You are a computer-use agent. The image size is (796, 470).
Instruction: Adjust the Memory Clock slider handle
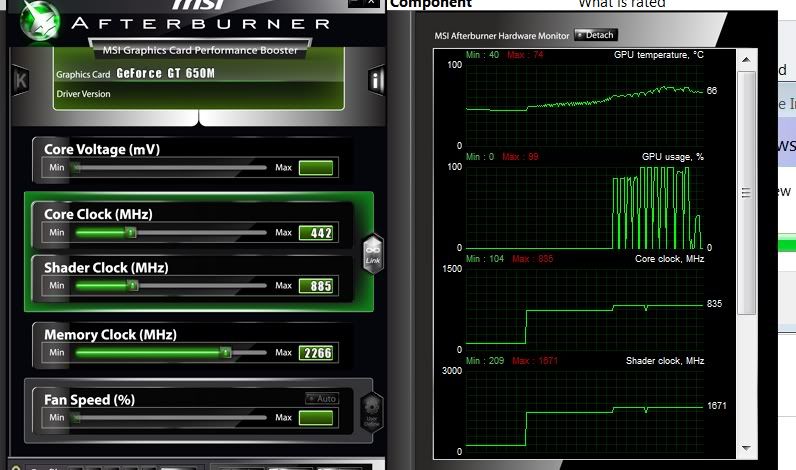(226, 352)
